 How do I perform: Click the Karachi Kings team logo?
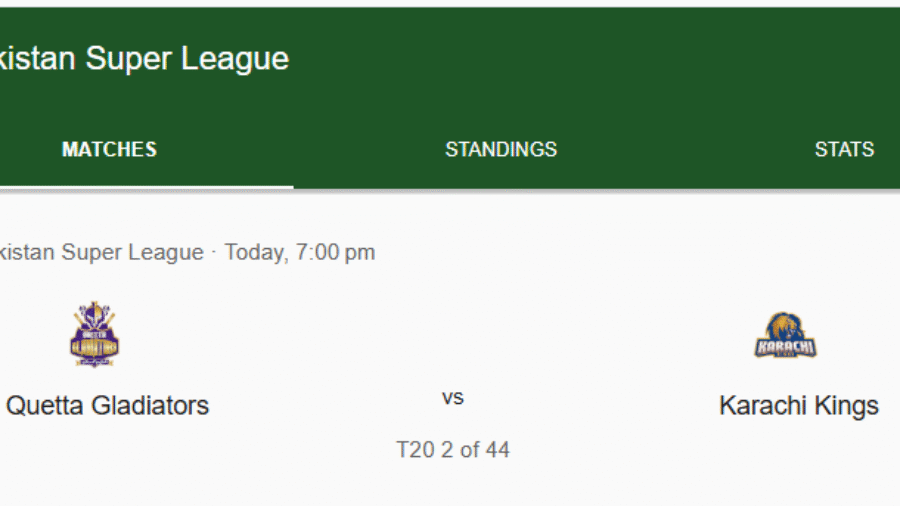coord(785,336)
